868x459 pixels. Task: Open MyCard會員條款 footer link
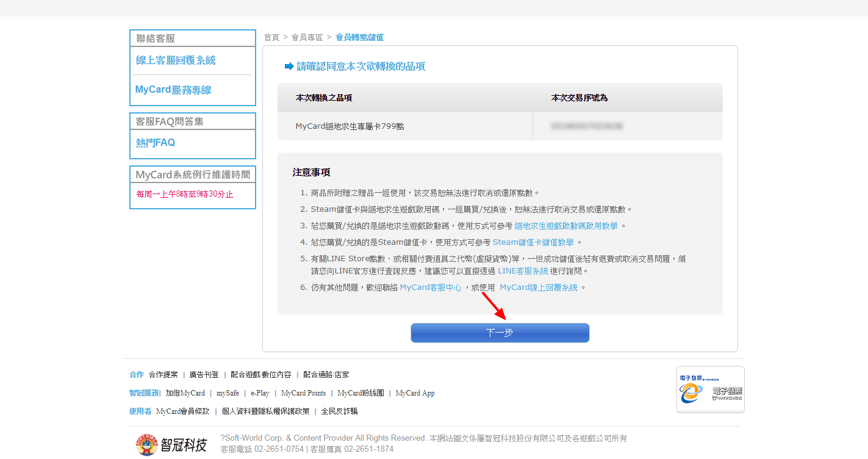tap(183, 411)
